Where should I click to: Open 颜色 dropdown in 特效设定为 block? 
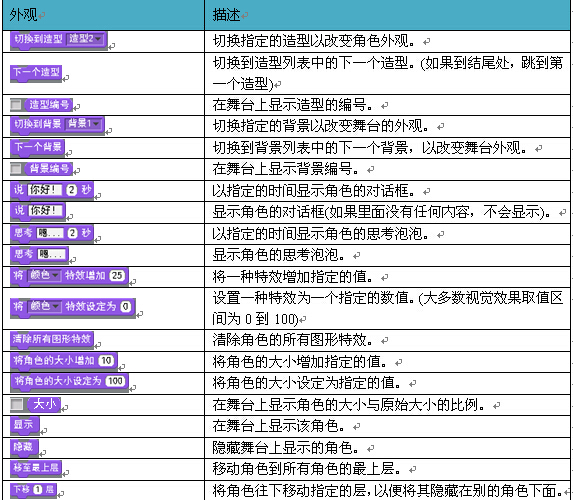pos(44,306)
